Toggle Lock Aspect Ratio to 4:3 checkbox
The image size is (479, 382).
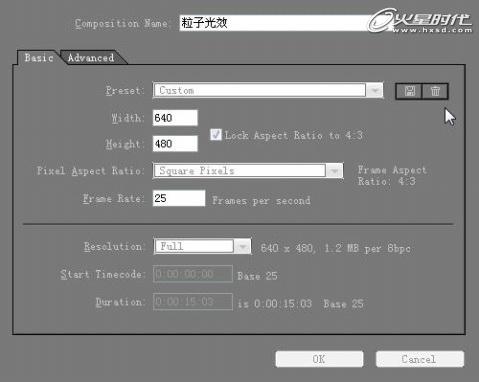(x=216, y=135)
